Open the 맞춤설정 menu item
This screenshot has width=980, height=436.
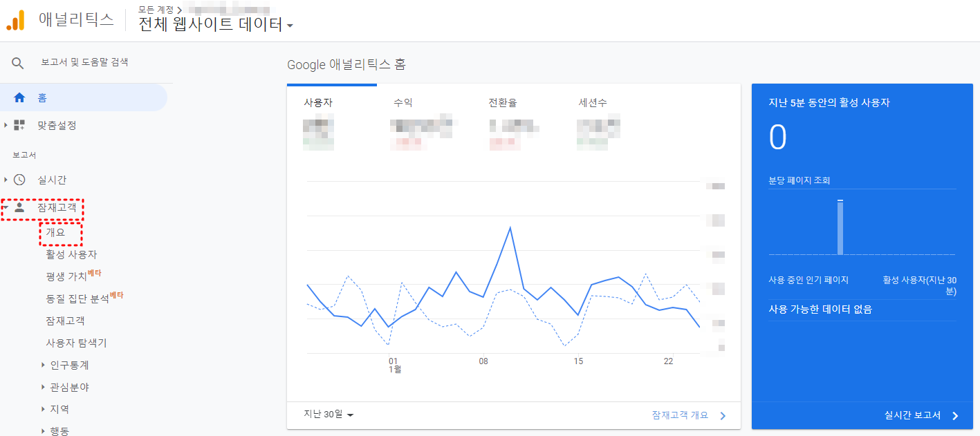coord(57,125)
